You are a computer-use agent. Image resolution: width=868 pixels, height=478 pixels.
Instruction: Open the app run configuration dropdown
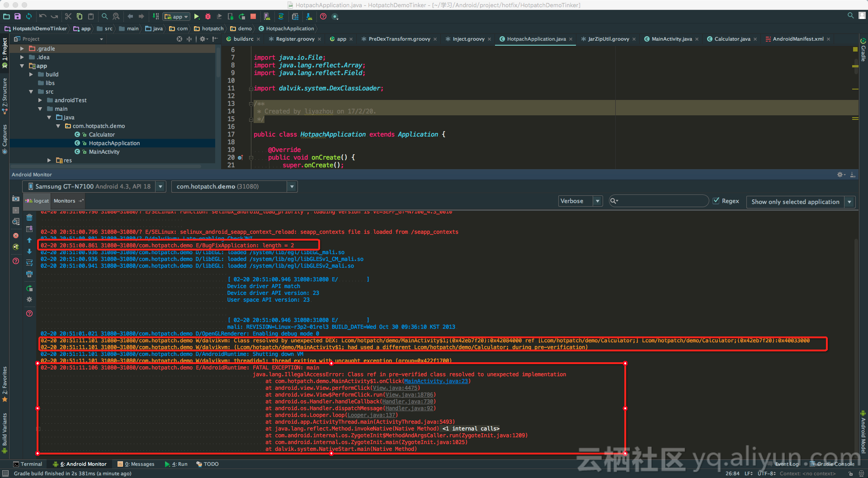(x=177, y=17)
